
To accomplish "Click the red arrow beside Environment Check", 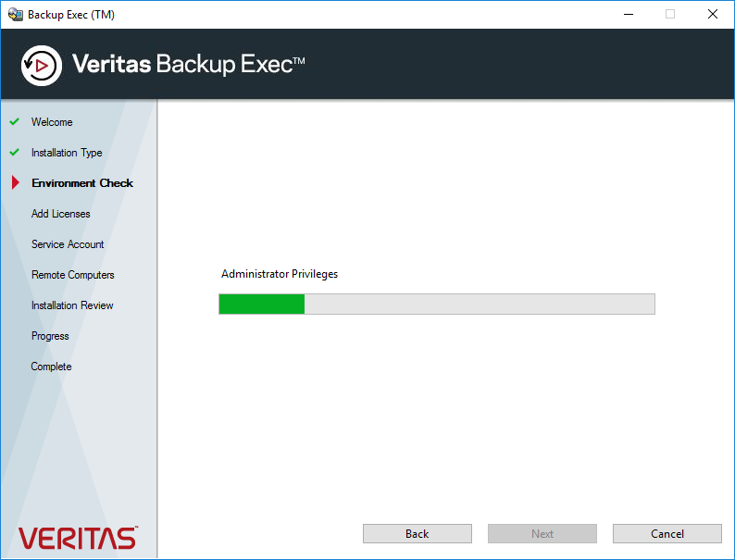I will tap(16, 182).
